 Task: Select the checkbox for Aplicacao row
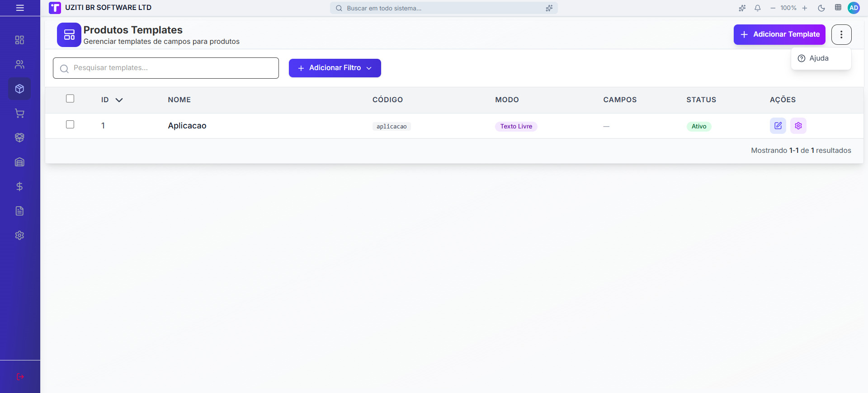point(70,124)
